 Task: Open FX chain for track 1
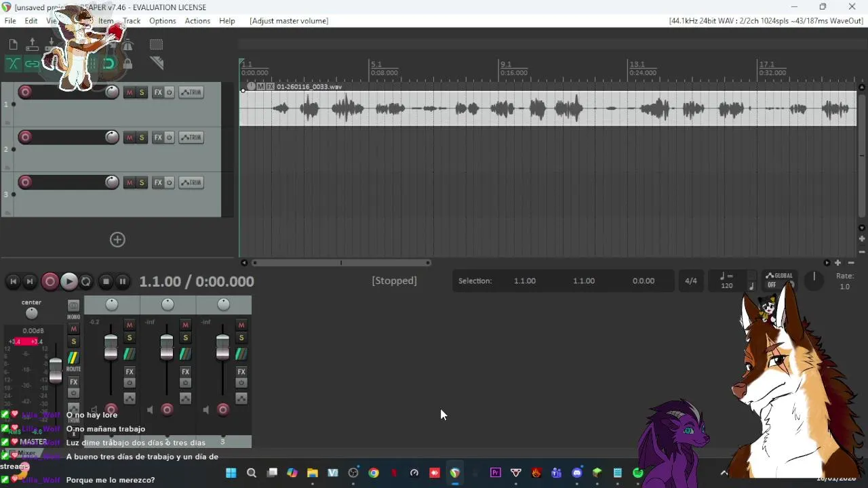coord(158,92)
